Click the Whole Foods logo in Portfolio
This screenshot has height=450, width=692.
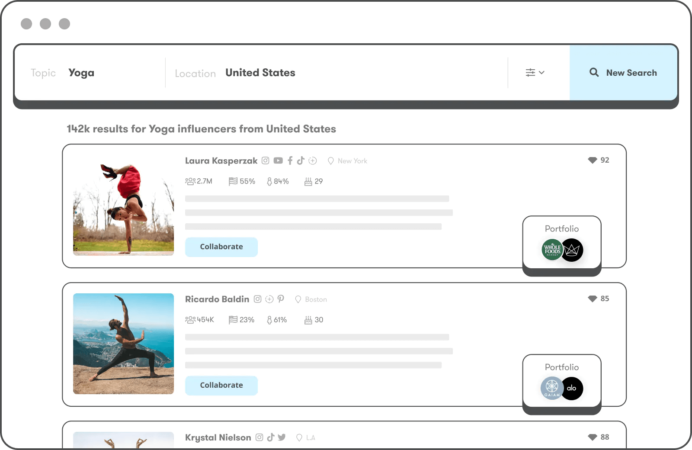tap(552, 250)
